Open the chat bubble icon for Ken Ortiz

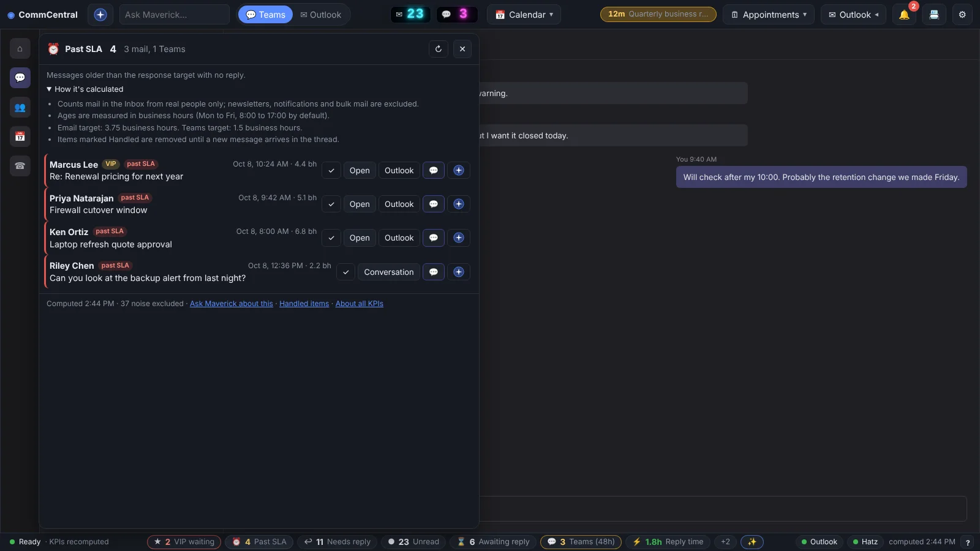pyautogui.click(x=434, y=238)
